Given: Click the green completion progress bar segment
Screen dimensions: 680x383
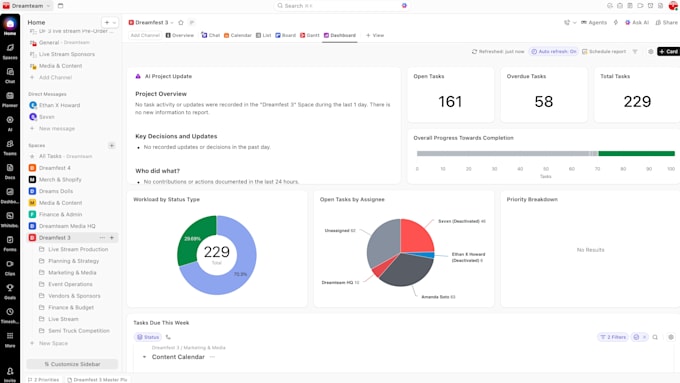Looking at the screenshot, I should (x=636, y=153).
